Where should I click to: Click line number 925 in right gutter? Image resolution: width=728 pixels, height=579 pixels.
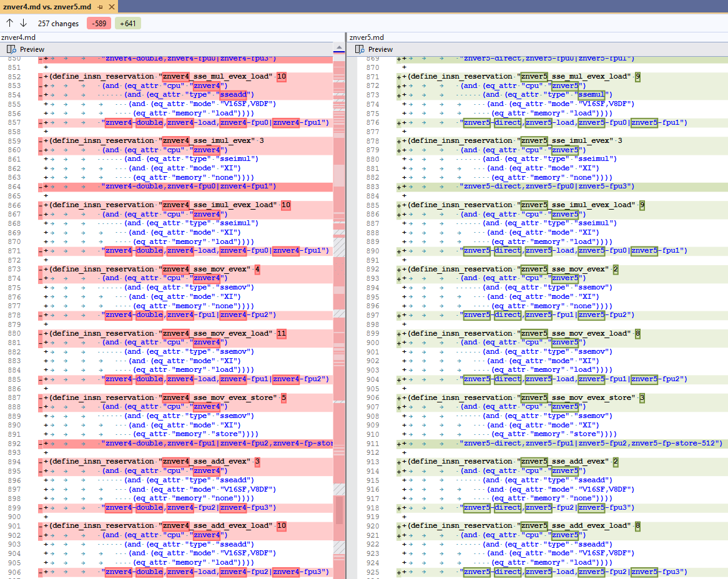(x=373, y=572)
